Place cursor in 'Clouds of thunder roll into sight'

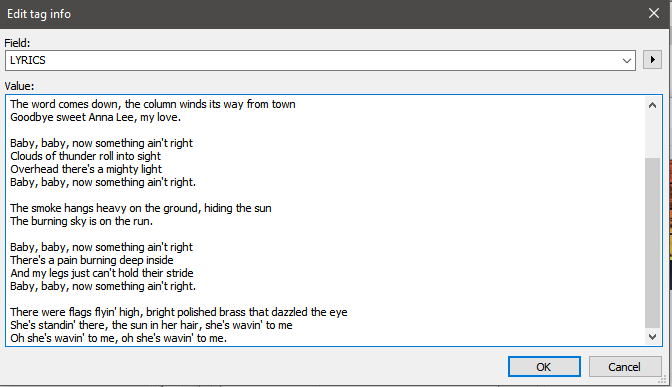[85, 156]
